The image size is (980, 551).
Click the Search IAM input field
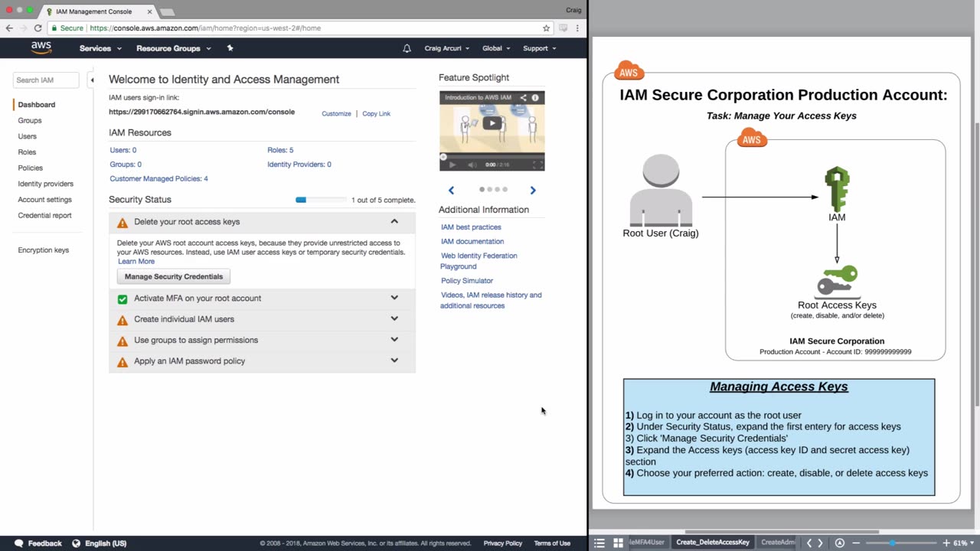pos(46,80)
